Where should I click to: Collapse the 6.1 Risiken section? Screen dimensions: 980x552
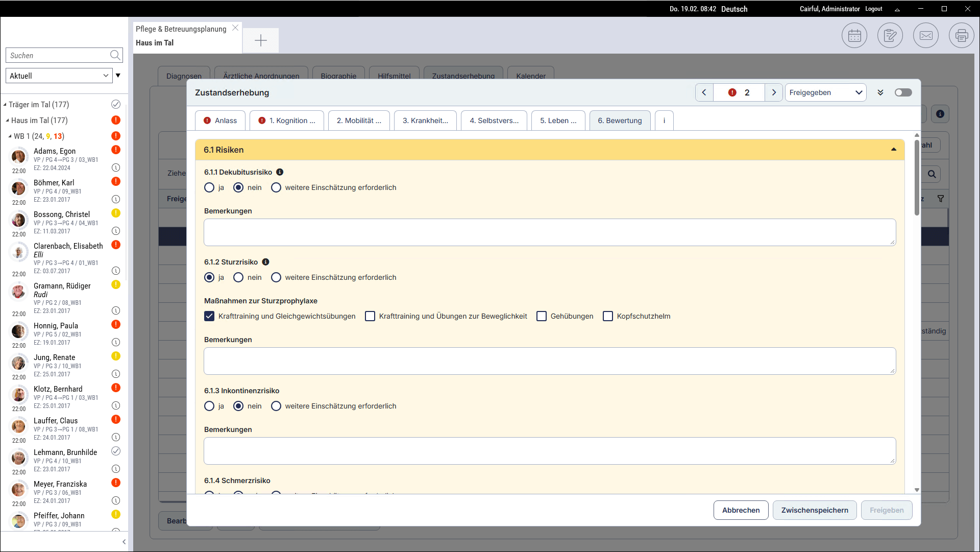[893, 150]
